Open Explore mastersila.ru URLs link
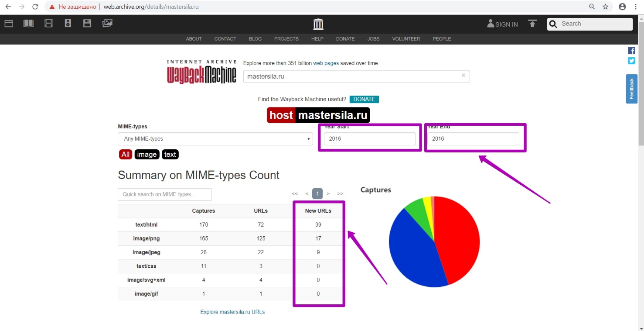This screenshot has width=644, height=331. [232, 312]
